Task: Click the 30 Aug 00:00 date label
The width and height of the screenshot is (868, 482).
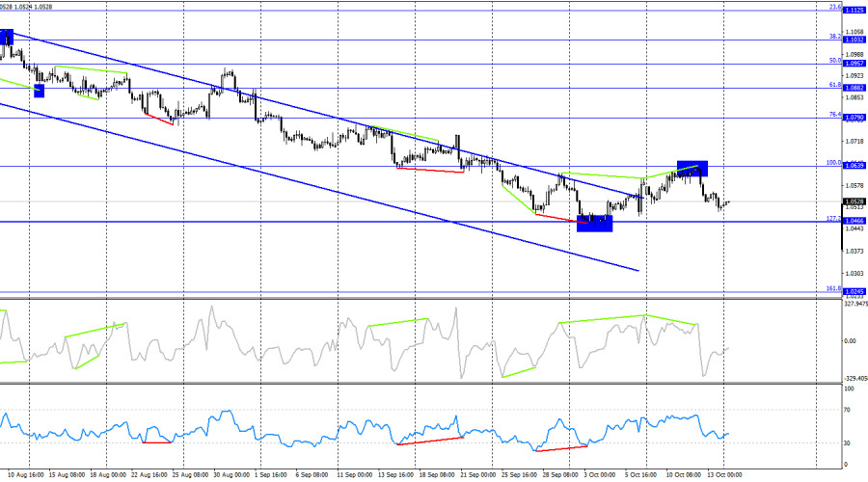Action: pyautogui.click(x=231, y=475)
